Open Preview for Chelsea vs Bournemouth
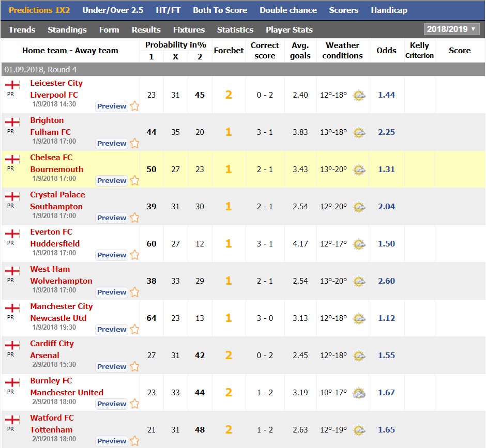 (x=112, y=181)
